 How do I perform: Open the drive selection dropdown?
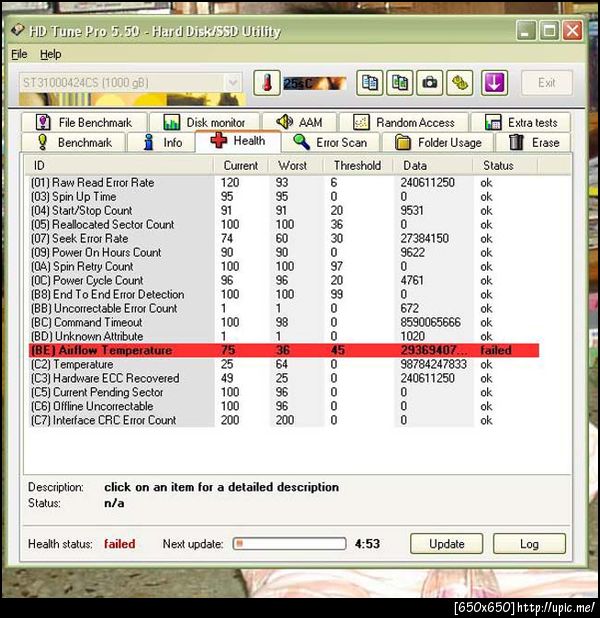233,83
